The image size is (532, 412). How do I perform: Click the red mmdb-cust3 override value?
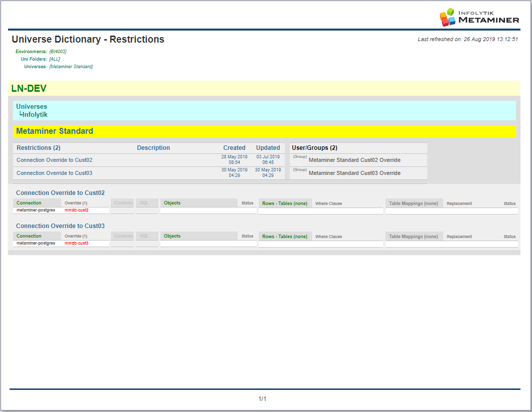pyautogui.click(x=76, y=243)
